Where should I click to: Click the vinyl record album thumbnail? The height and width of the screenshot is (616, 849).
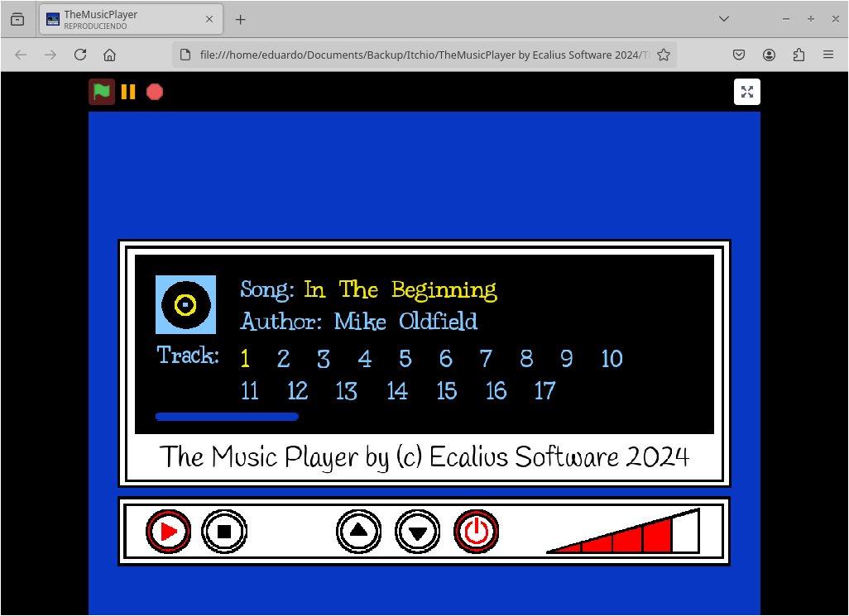185,304
